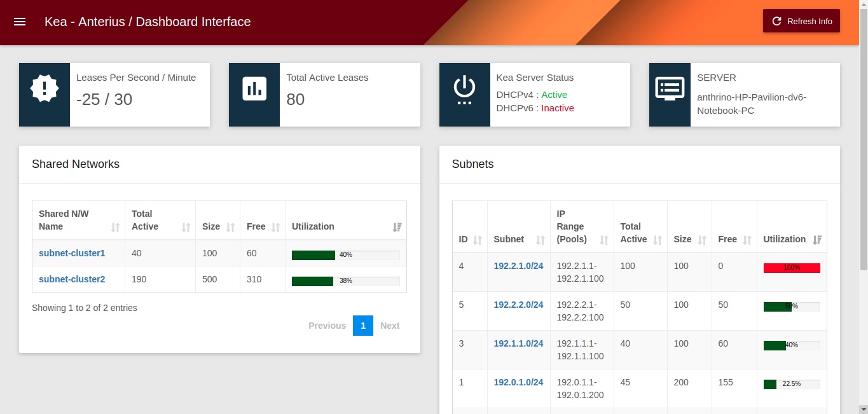Sort Shared Networks by Shared N/W Name
This screenshot has height=414, width=868.
pyautogui.click(x=79, y=220)
